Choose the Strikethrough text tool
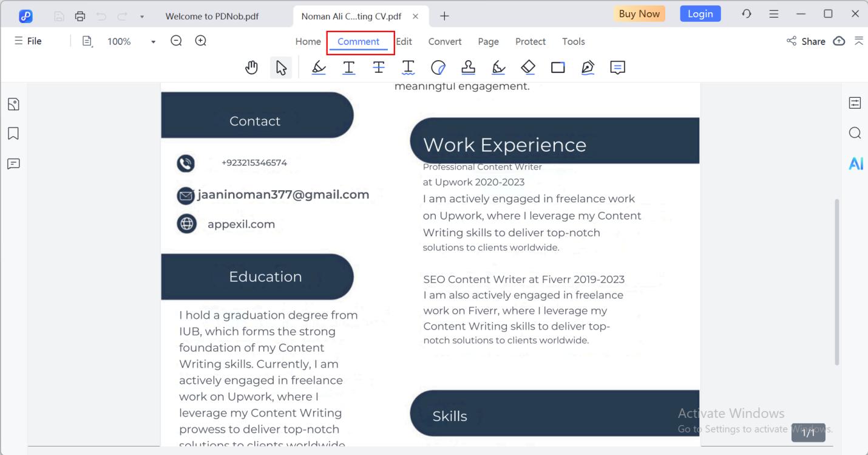The image size is (868, 455). pos(379,67)
